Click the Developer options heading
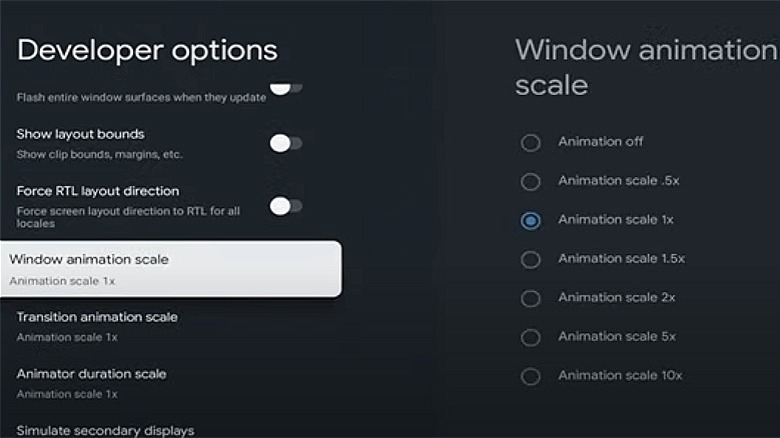The image size is (780, 438). click(x=147, y=50)
